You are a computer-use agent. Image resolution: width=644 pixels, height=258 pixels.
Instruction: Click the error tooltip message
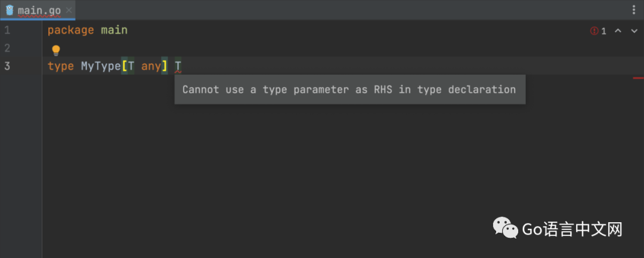tap(349, 90)
